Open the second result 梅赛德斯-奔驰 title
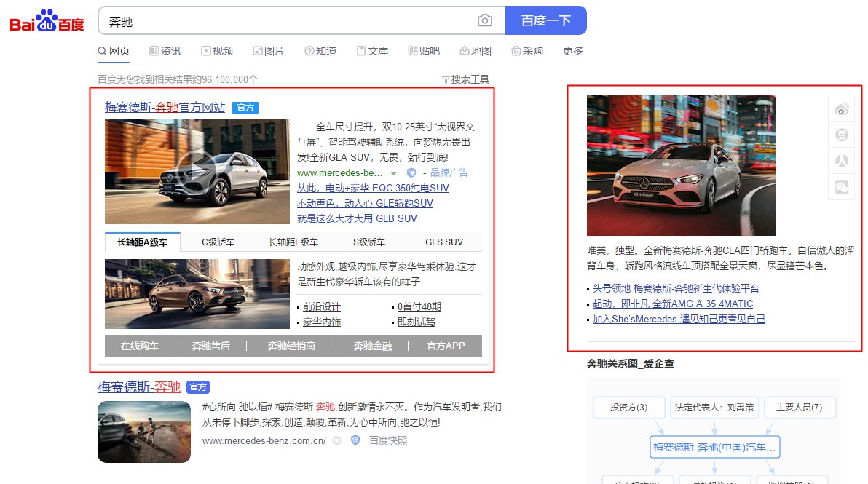The height and width of the screenshot is (484, 868). (139, 386)
